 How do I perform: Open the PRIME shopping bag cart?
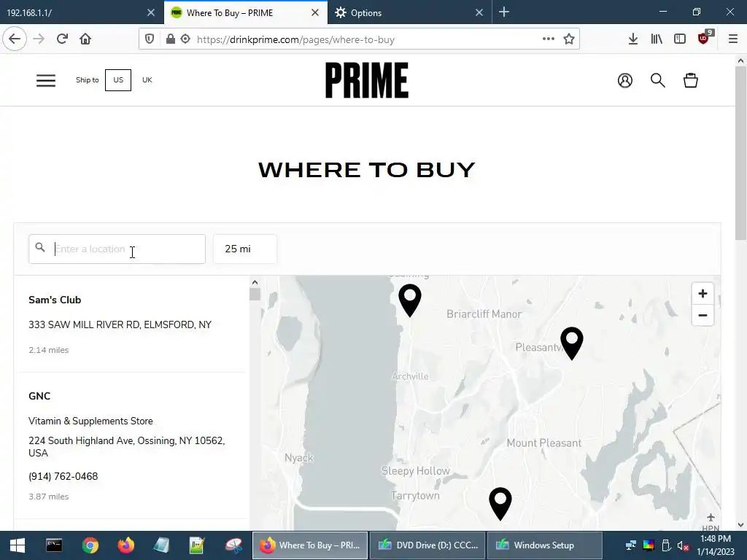[691, 80]
